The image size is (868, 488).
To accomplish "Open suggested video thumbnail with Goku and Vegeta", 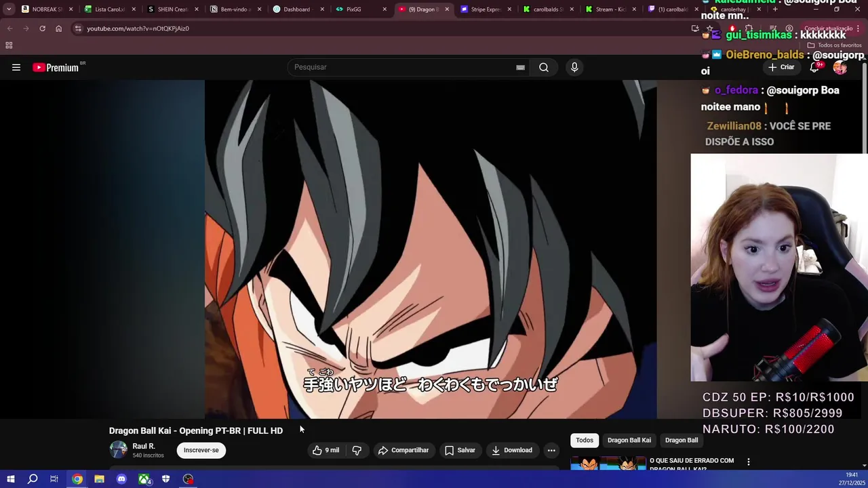I will [x=608, y=462].
